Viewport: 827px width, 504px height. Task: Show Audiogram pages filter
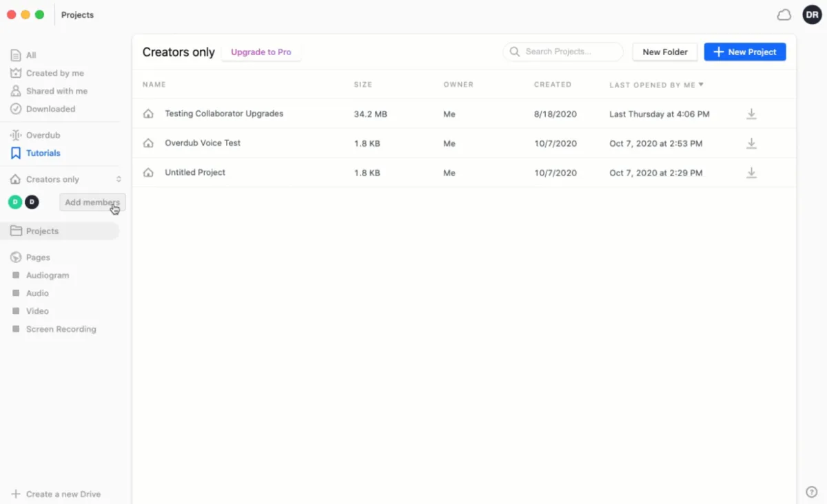click(47, 275)
